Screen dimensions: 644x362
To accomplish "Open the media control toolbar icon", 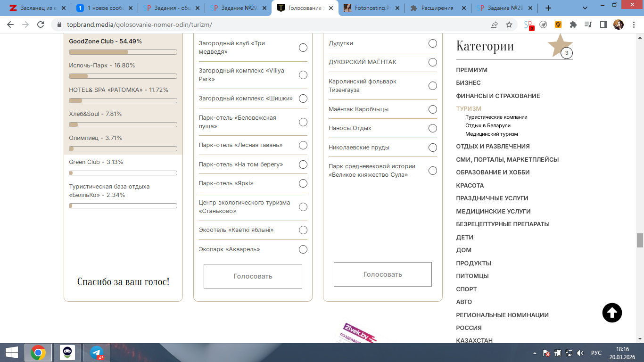I will tap(588, 25).
